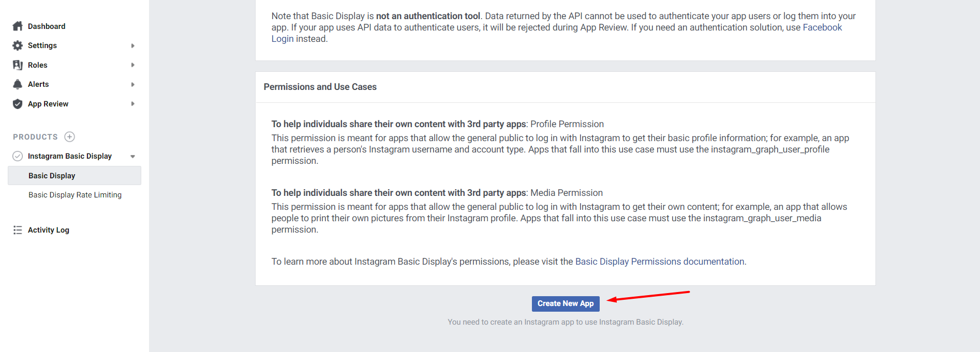Image resolution: width=980 pixels, height=352 pixels.
Task: Select Basic Display in the sidebar
Action: pyautogui.click(x=52, y=176)
